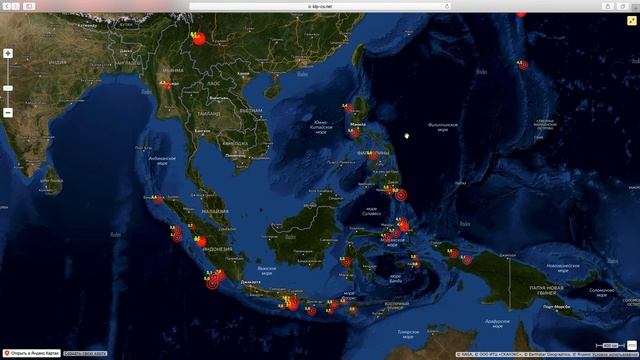Open the ruler tool near the scale bar
The image size is (640, 360).
pyautogui.click(x=631, y=345)
